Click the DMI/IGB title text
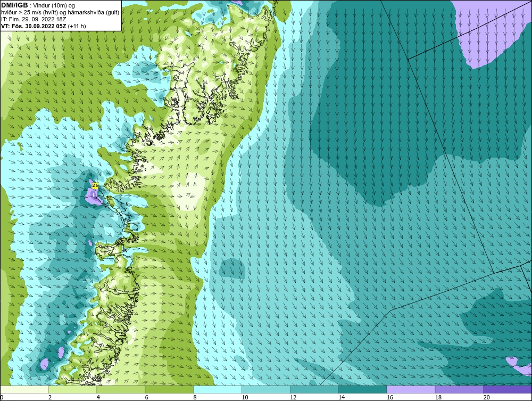The width and height of the screenshot is (532, 401). coord(14,5)
